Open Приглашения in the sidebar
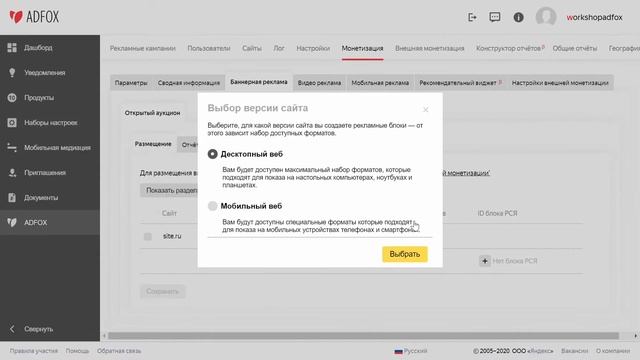Screen dimensions: 640x360 (50, 172)
